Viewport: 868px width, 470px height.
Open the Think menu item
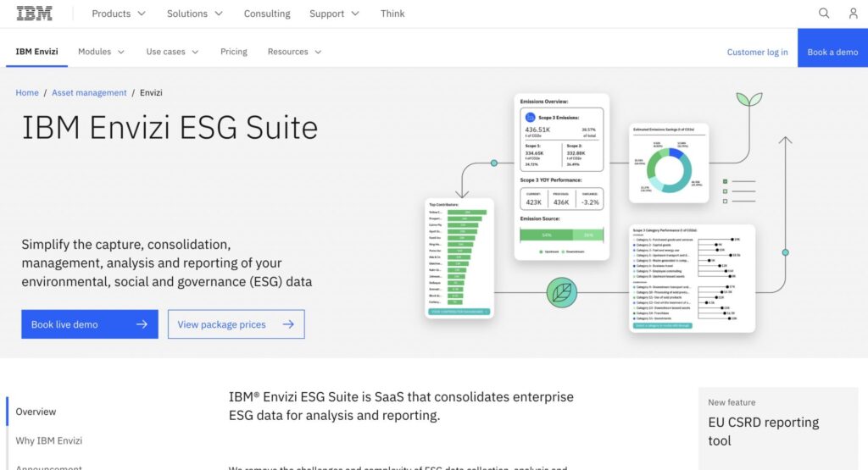point(392,14)
